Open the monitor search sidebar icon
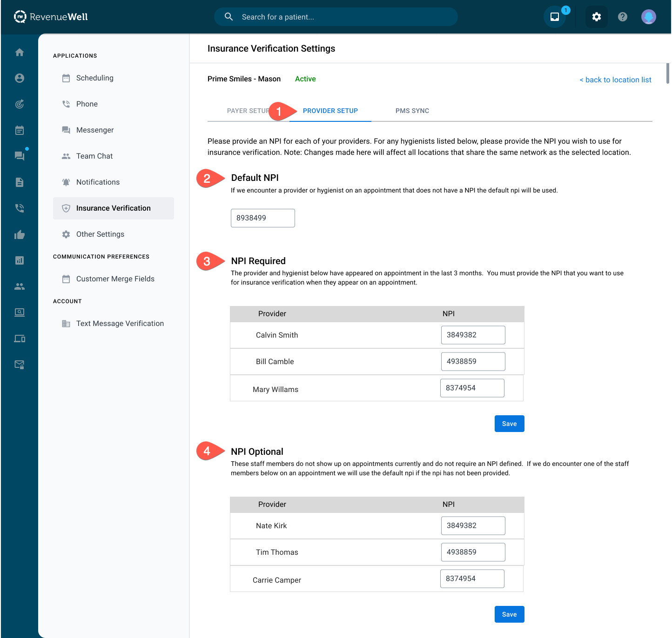 click(x=20, y=312)
